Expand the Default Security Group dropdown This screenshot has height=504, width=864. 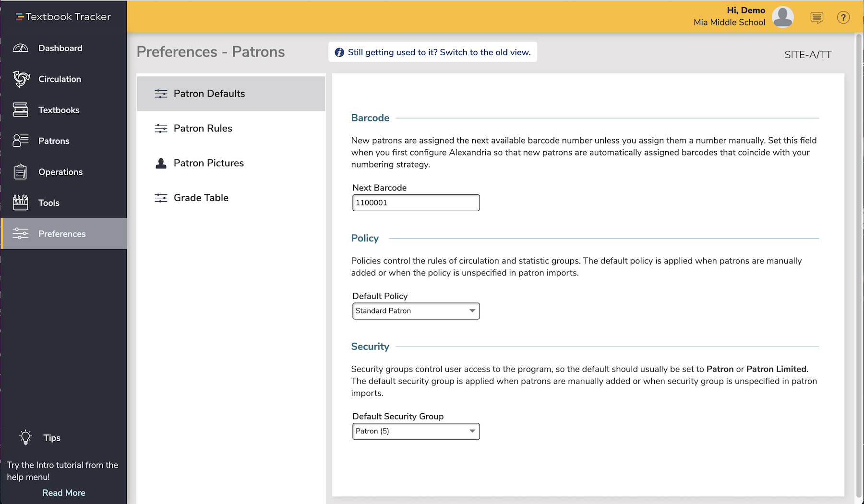click(415, 431)
